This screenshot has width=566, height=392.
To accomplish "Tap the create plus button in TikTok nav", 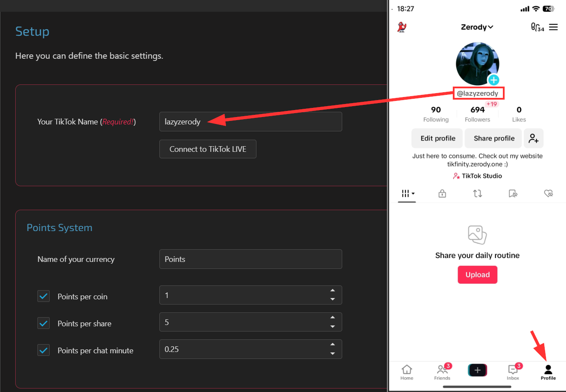I will (477, 370).
